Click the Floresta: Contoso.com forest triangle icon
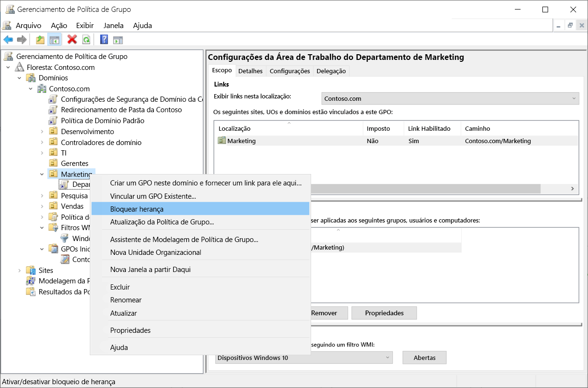Image resolution: width=588 pixels, height=388 pixels. pyautogui.click(x=19, y=67)
